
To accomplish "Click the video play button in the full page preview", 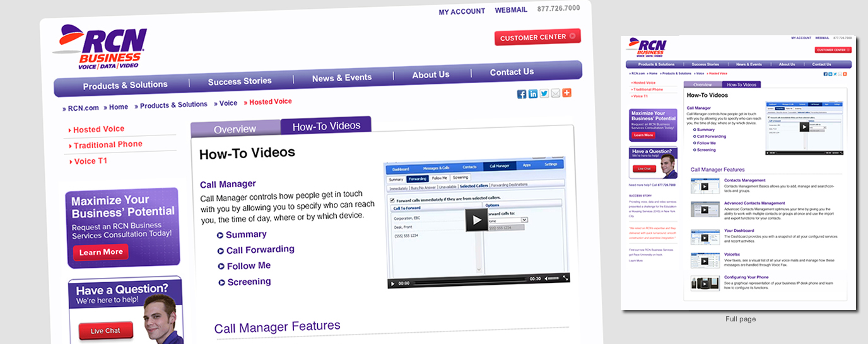I will point(804,127).
